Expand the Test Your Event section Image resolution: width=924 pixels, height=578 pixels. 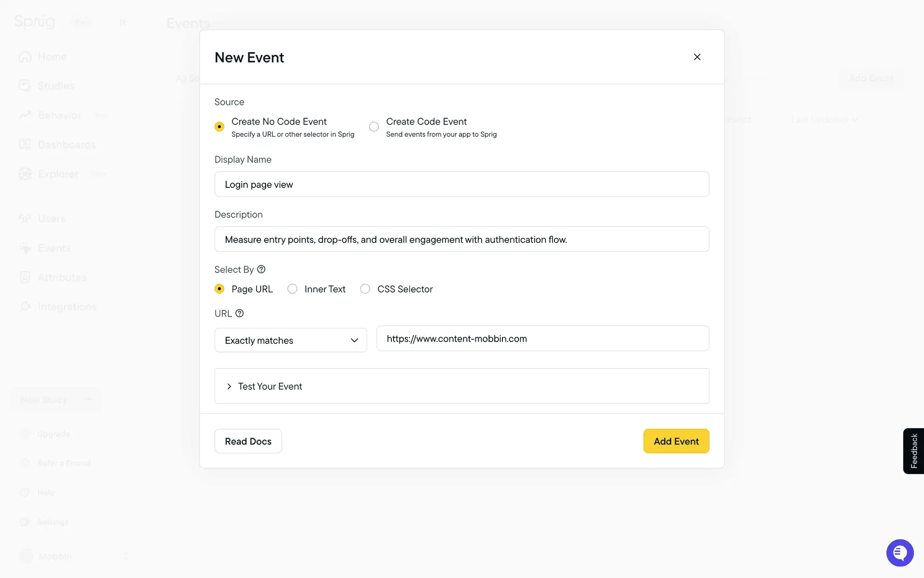point(269,386)
